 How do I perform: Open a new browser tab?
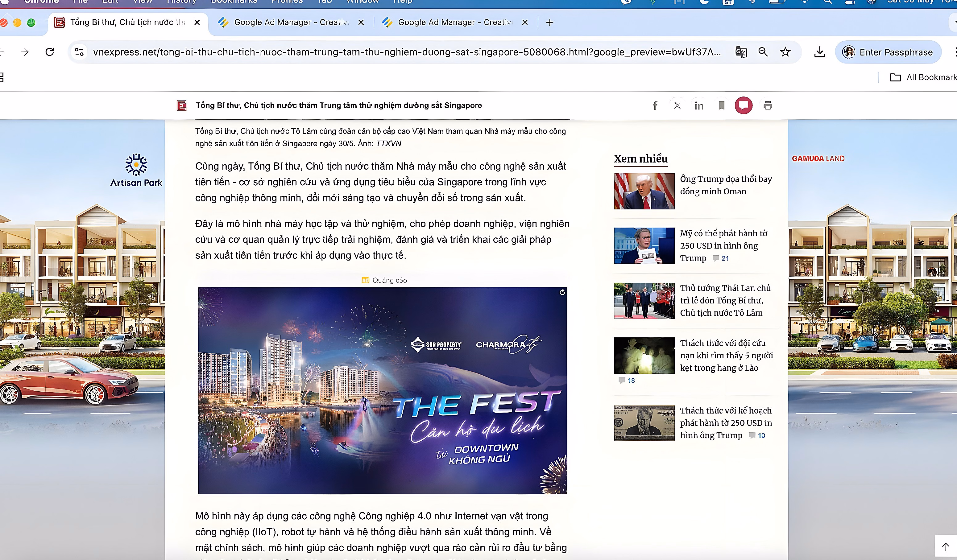tap(549, 23)
